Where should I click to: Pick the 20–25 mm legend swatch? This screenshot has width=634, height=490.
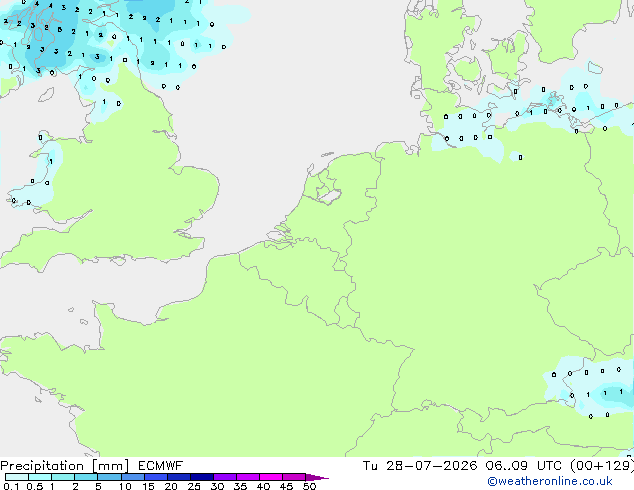tap(178, 477)
